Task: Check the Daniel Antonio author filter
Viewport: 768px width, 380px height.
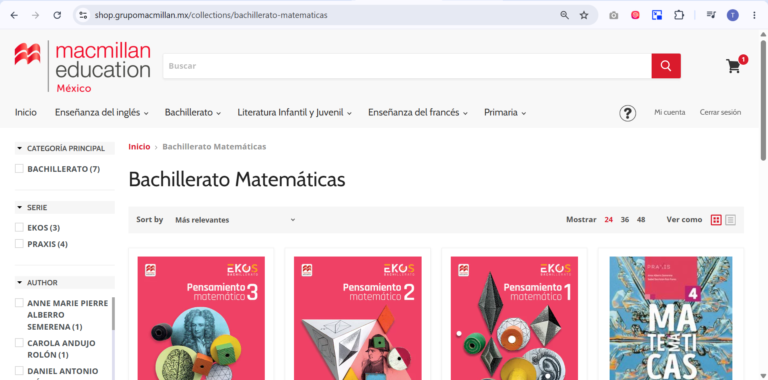Action: (19, 370)
